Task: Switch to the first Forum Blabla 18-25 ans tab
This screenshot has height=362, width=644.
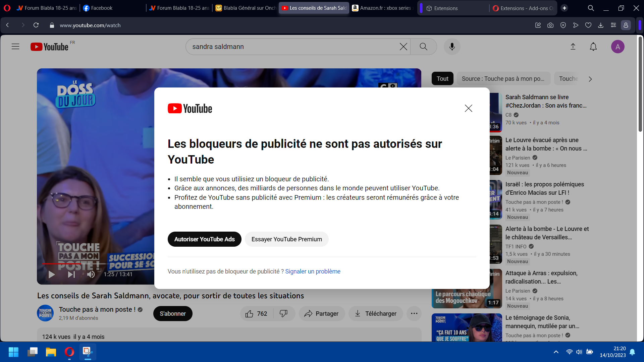Action: point(47,8)
